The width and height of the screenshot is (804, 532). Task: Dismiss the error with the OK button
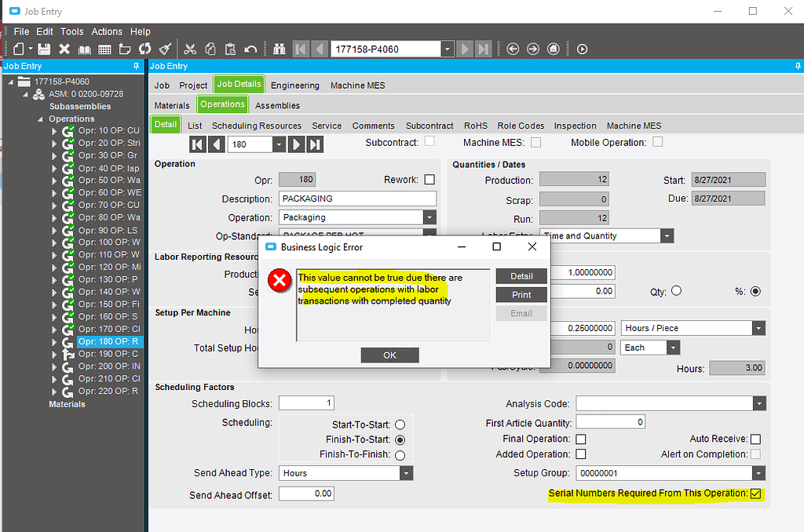[x=389, y=355]
